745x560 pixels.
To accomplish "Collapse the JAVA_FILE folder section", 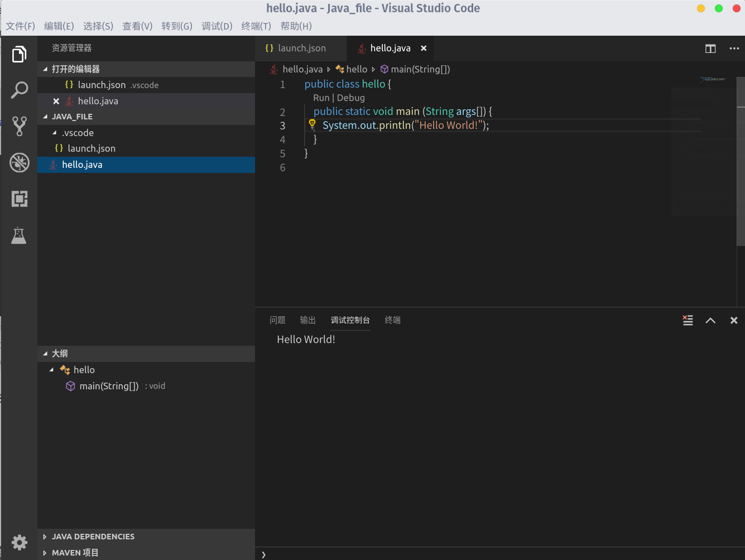I will pos(46,117).
